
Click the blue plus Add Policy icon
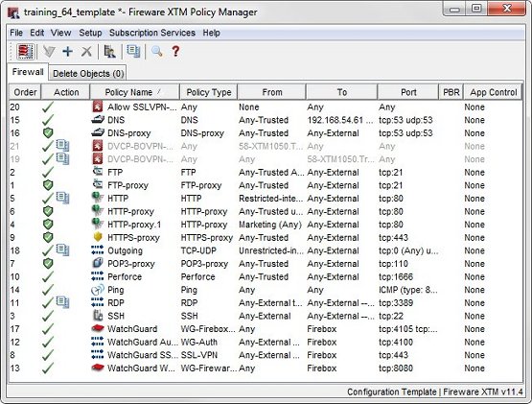click(x=68, y=52)
